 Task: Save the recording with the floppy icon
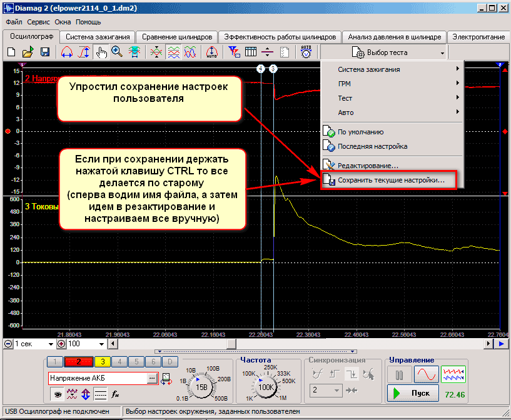click(44, 52)
